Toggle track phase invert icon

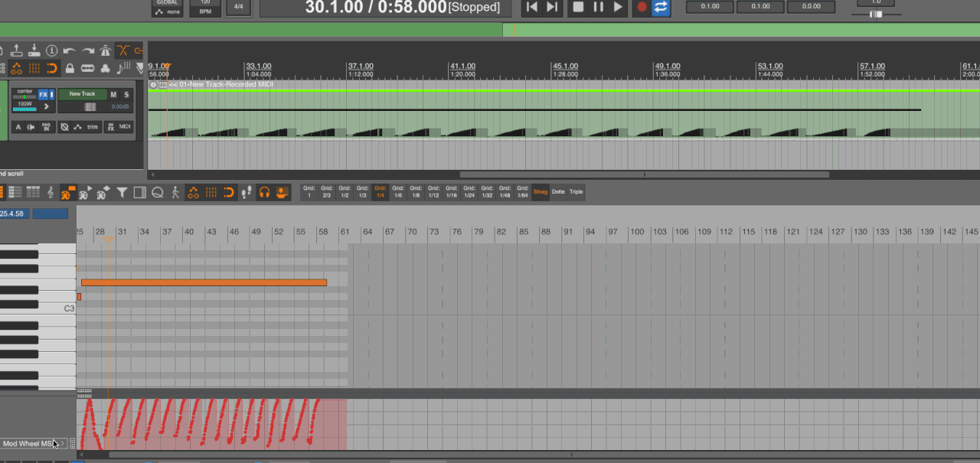tap(64, 127)
